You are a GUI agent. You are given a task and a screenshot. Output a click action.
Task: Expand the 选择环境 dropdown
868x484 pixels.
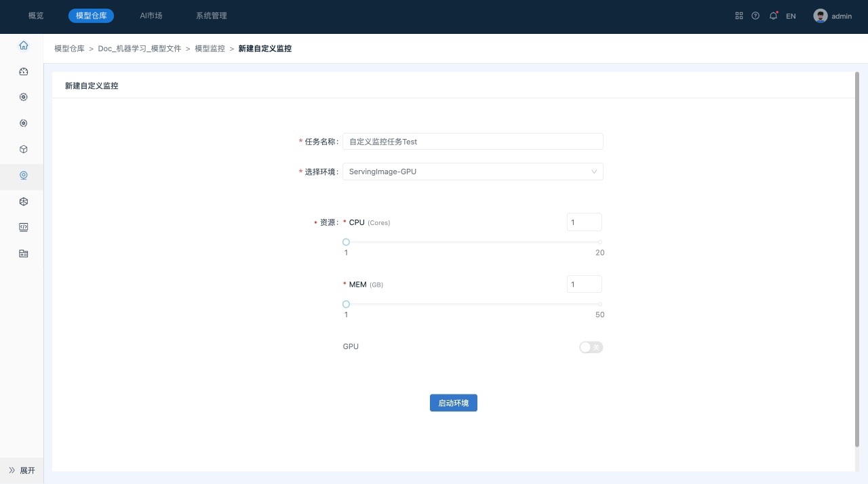point(473,172)
